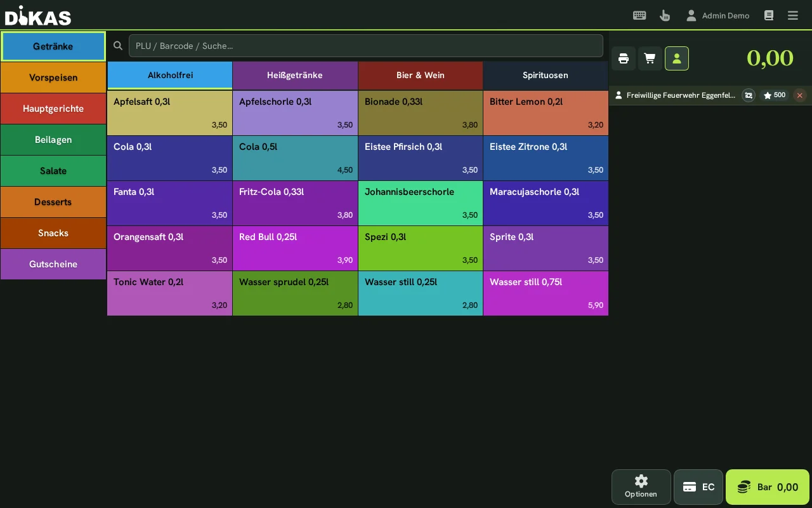Open Optionen with the gear icon
Screen dimensions: 812x508
pos(641,487)
